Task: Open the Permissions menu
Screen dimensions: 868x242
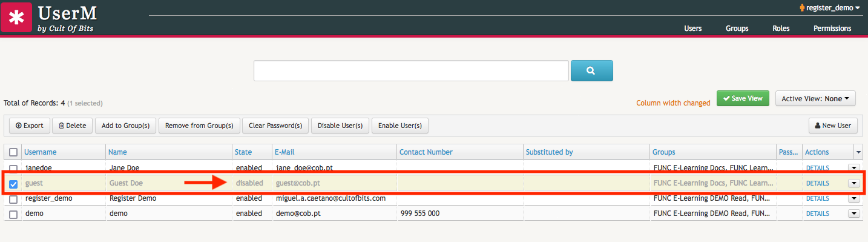Action: point(832,29)
